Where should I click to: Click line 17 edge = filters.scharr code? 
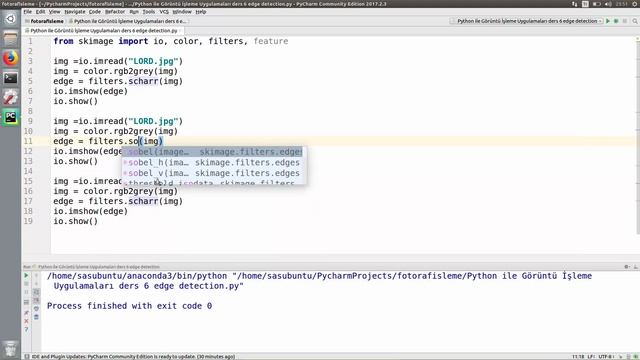[118, 201]
